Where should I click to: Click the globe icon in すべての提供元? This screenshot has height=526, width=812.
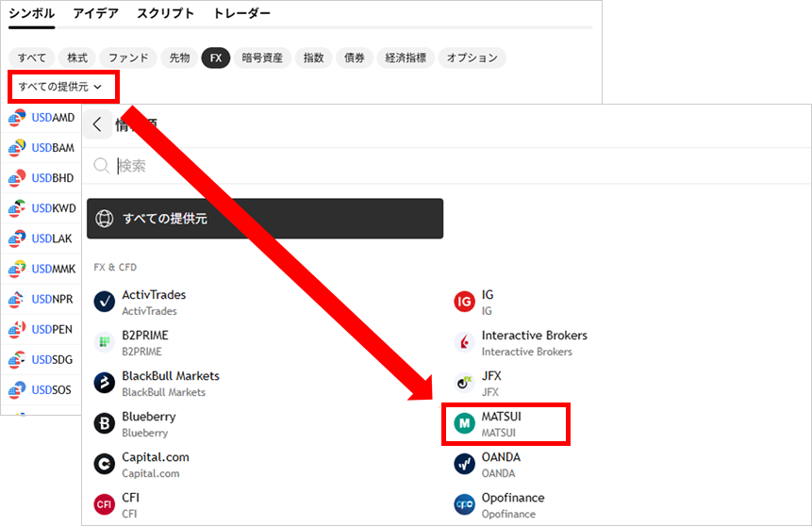[x=104, y=219]
